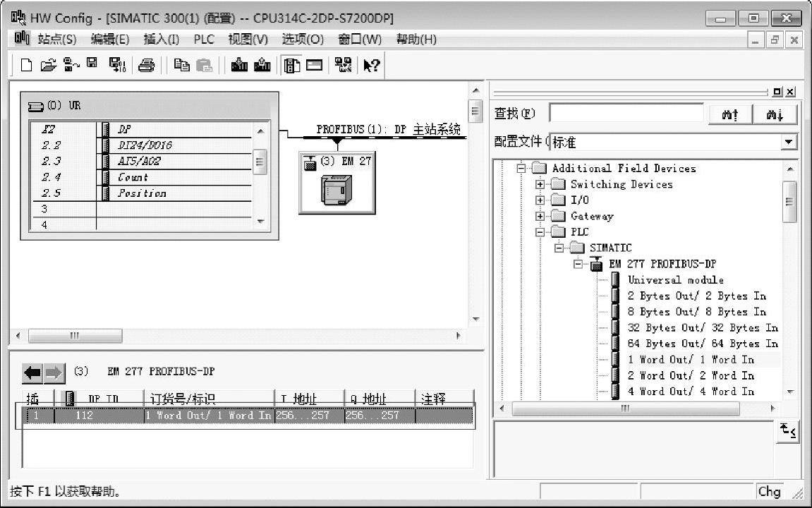Click the New station toolbar icon
Viewport: 812px width, 508px height.
click(26, 65)
